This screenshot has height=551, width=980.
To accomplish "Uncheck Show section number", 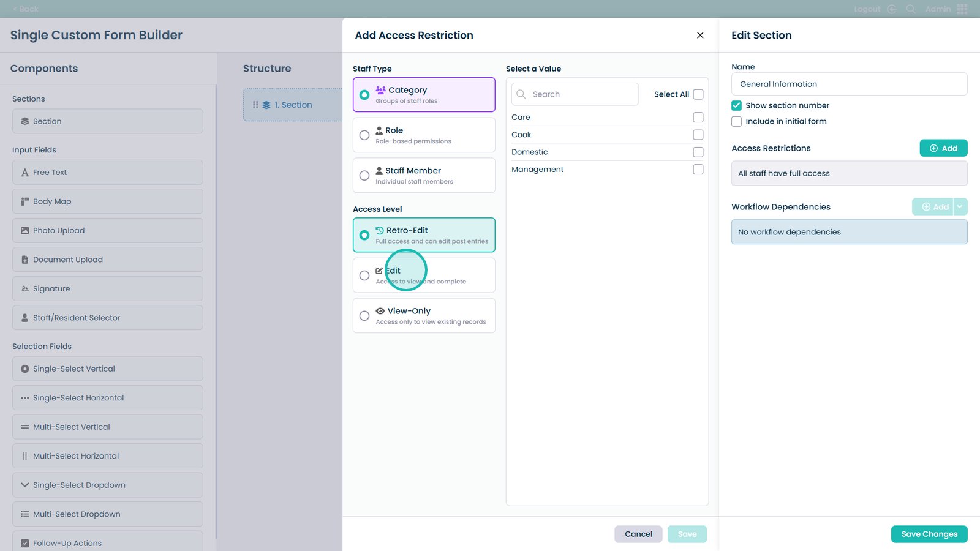I will [736, 105].
